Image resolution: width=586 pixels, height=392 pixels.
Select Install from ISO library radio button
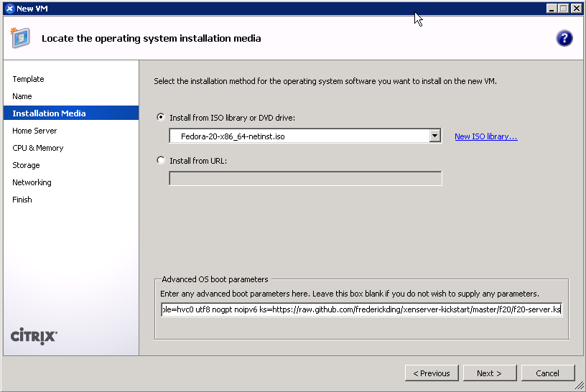pos(161,117)
